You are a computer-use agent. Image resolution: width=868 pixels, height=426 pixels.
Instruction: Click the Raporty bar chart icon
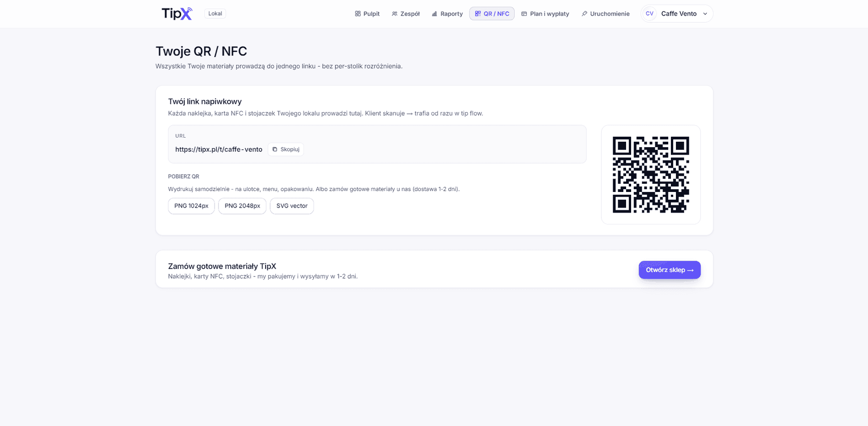434,14
